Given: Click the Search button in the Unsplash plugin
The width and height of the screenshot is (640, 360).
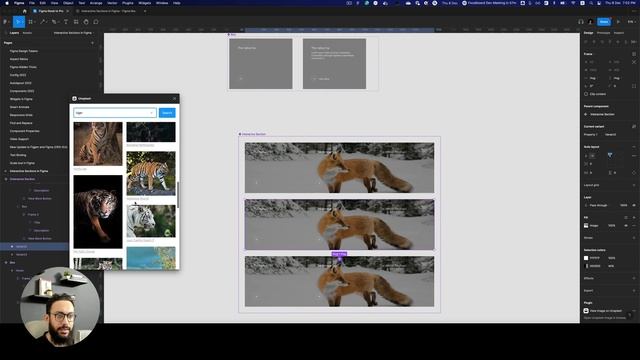Looking at the screenshot, I should pyautogui.click(x=167, y=113).
